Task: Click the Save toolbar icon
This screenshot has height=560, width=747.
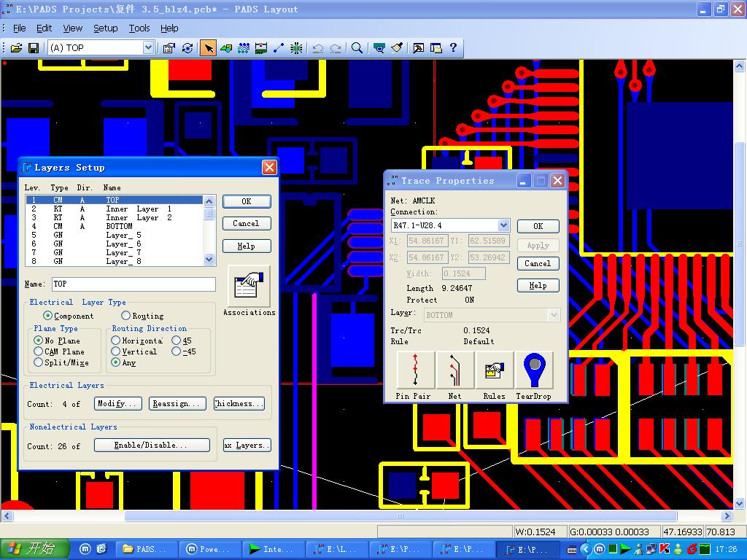Action: click(x=33, y=48)
